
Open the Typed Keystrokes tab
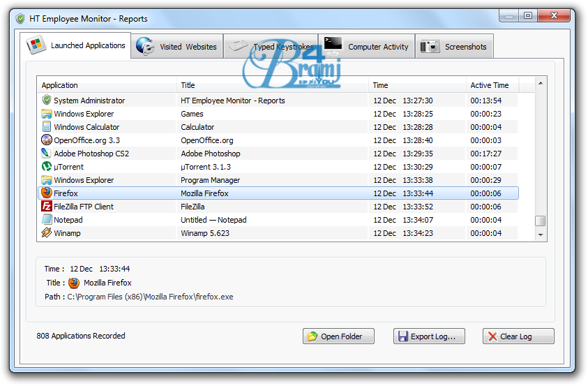[271, 47]
